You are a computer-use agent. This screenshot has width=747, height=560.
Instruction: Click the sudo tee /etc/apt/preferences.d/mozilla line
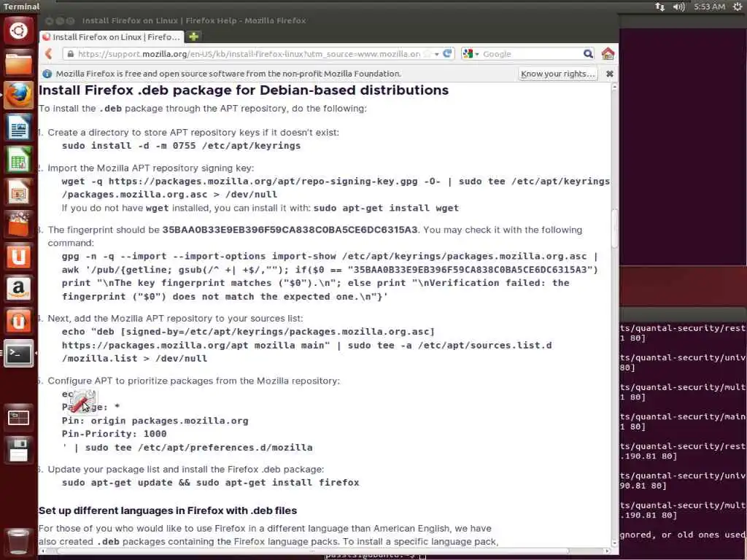pos(187,448)
